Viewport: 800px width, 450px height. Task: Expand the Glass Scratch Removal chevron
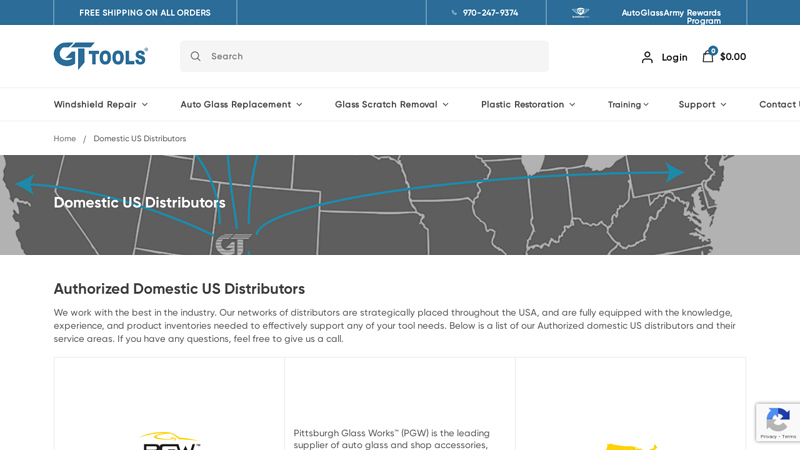(445, 105)
